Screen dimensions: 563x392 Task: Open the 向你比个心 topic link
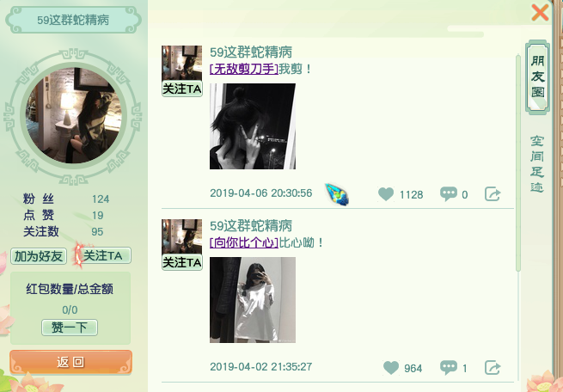click(x=244, y=242)
